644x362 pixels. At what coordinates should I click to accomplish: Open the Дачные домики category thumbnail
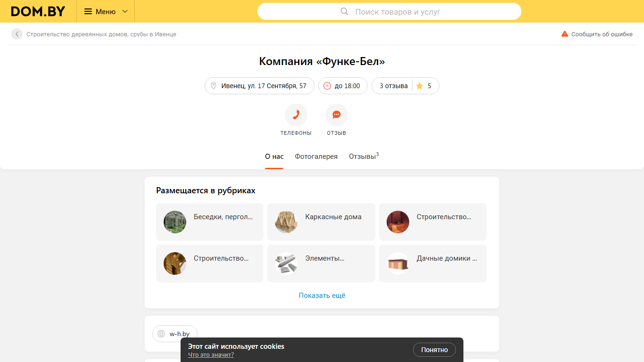click(398, 263)
